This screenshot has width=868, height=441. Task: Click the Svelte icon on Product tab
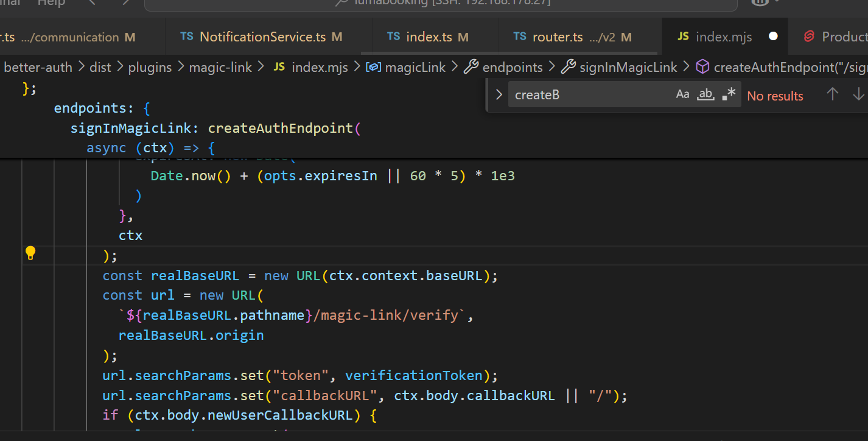click(x=809, y=37)
